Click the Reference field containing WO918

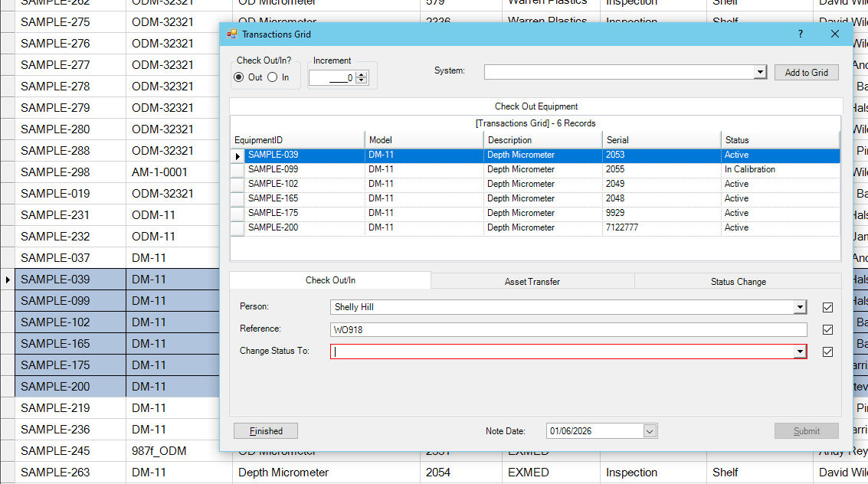pyautogui.click(x=567, y=330)
